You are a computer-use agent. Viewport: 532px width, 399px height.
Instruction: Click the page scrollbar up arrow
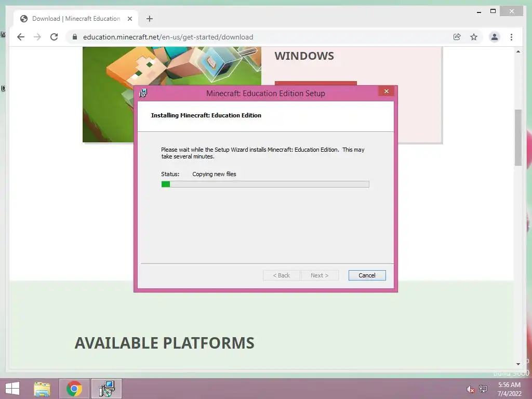(x=518, y=51)
